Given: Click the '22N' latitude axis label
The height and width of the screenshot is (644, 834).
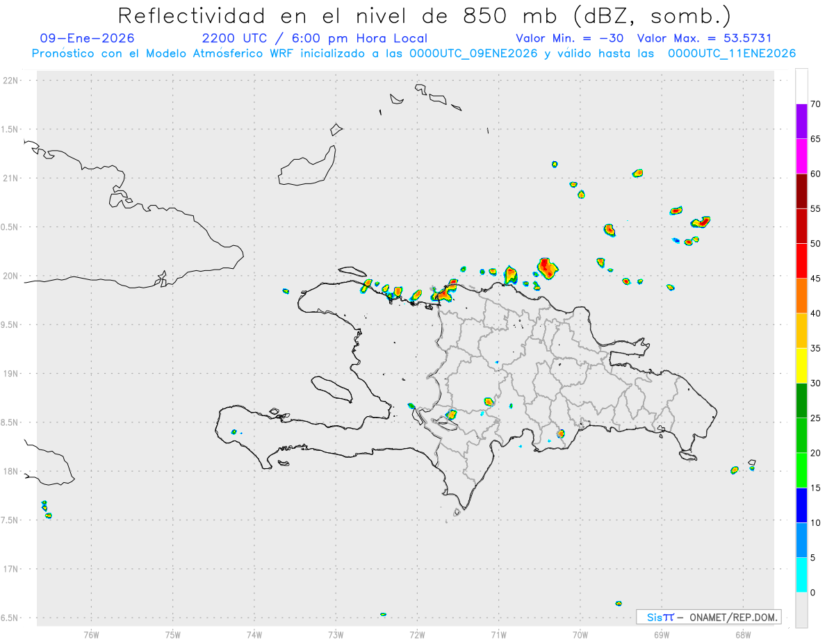Looking at the screenshot, I should pos(10,81).
